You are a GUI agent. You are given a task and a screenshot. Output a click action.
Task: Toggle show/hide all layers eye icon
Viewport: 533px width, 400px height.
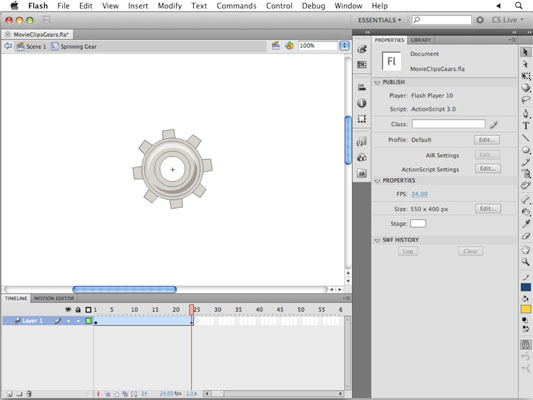point(68,310)
